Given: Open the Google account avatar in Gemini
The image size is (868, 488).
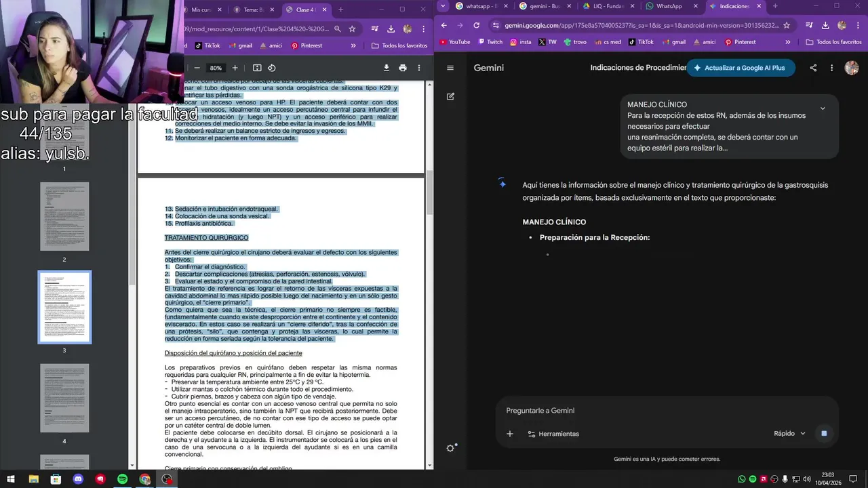Looking at the screenshot, I should click(852, 68).
